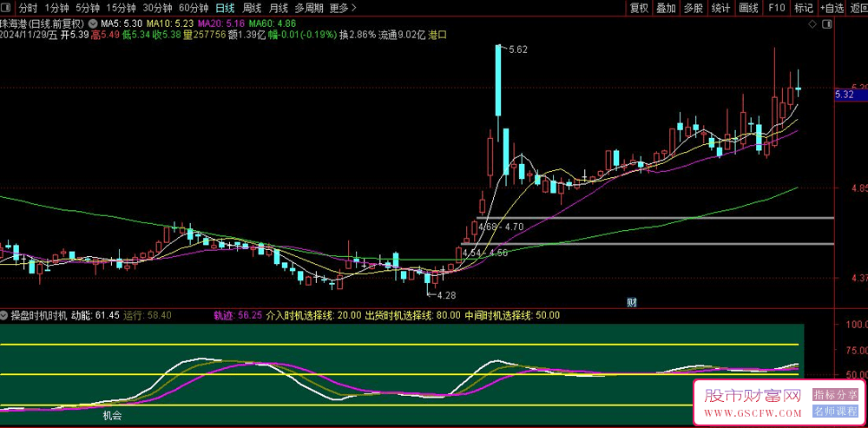Image resolution: width=868 pixels, height=428 pixels.
Task: Open F10 company information
Action: pyautogui.click(x=776, y=8)
